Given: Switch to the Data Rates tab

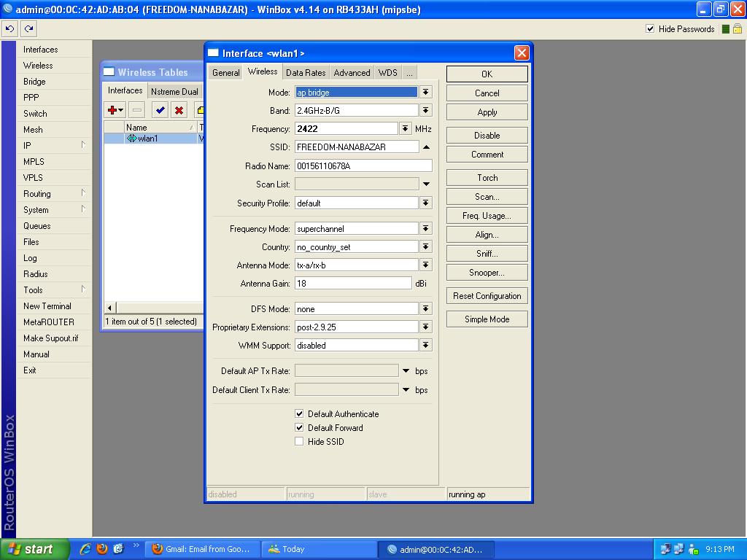Looking at the screenshot, I should coord(306,73).
